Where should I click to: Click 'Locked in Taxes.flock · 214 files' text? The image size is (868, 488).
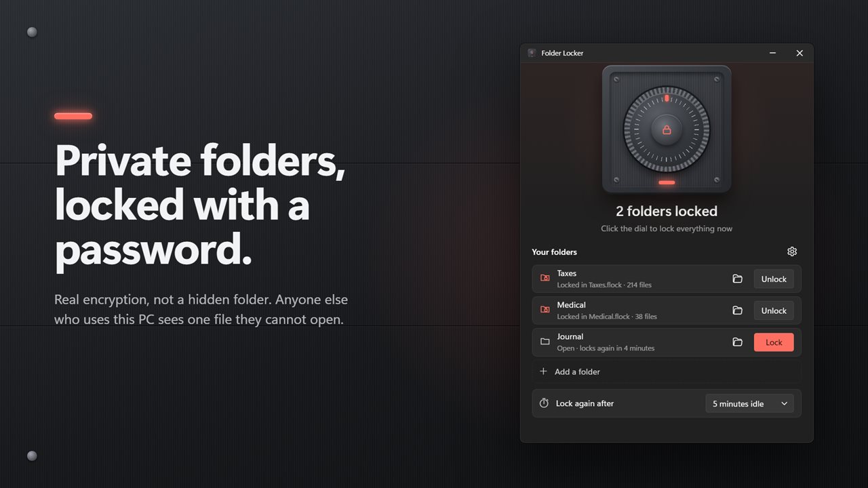(604, 285)
